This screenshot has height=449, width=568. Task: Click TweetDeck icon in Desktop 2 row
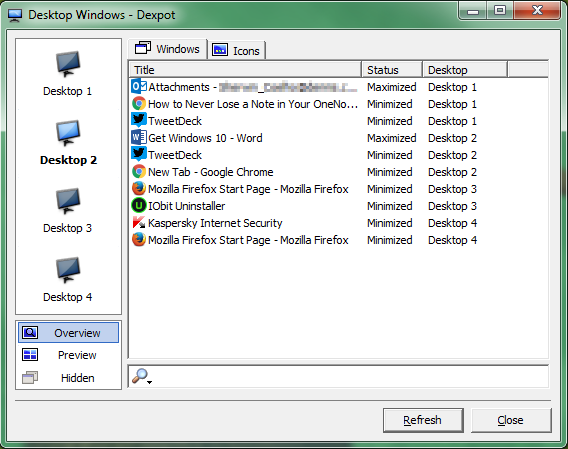139,154
